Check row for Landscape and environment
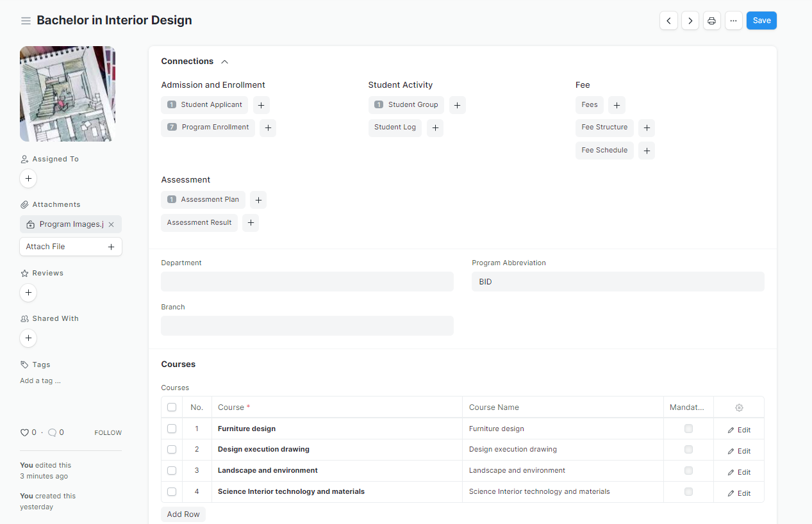The image size is (812, 524). pos(172,470)
